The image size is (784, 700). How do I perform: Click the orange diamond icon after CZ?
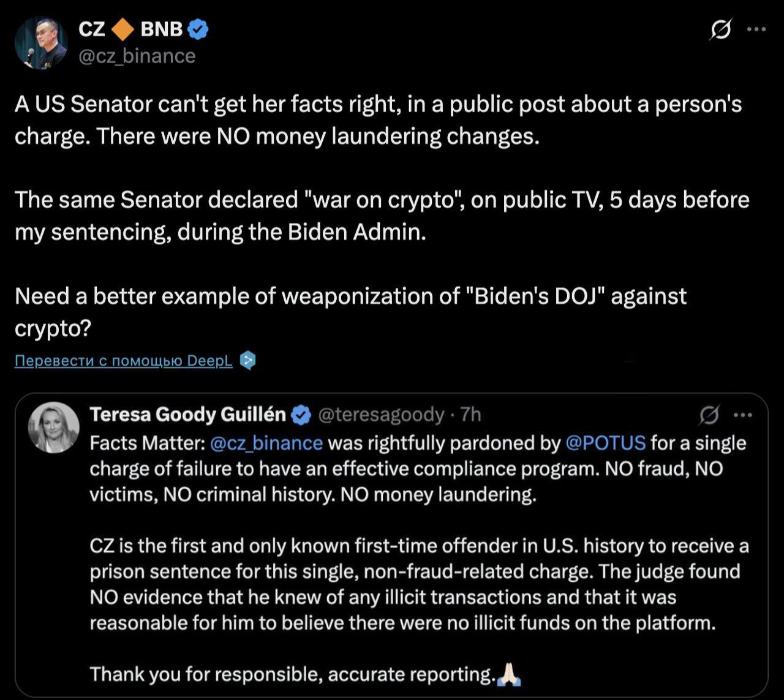[x=123, y=29]
